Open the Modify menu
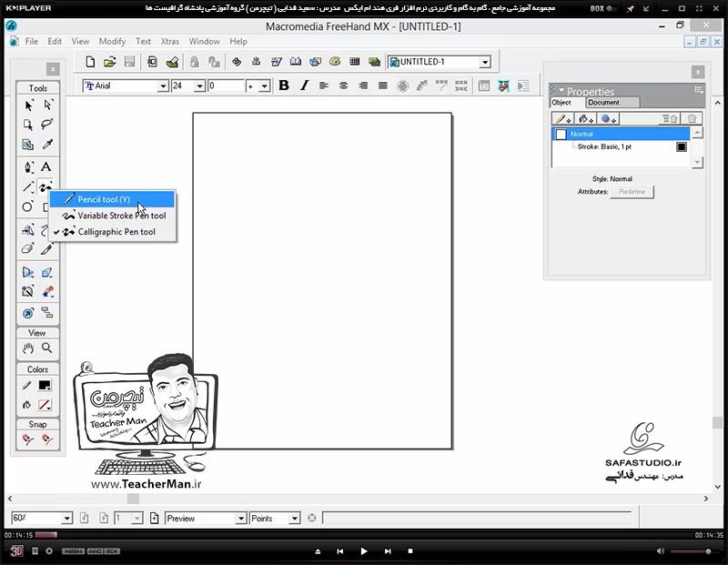 pyautogui.click(x=112, y=41)
